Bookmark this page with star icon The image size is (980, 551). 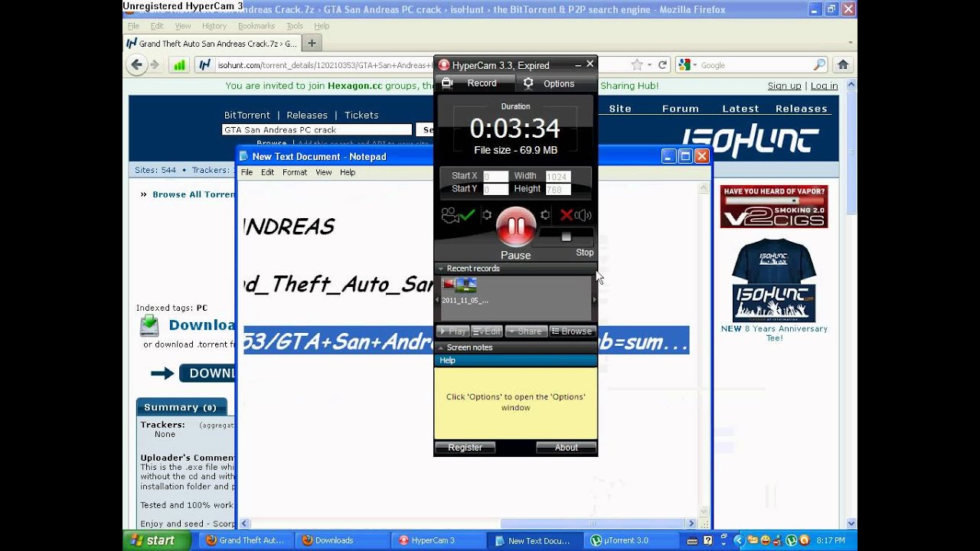point(637,65)
